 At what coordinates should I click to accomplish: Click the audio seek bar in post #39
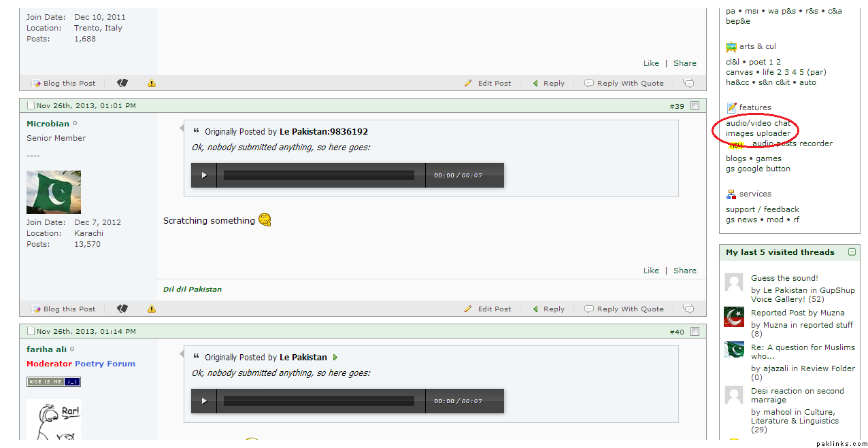(319, 175)
